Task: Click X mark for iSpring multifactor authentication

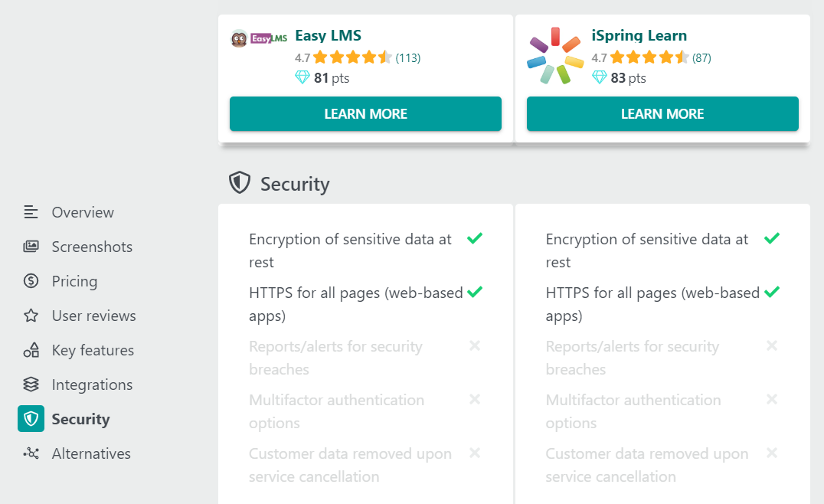Action: (772, 399)
